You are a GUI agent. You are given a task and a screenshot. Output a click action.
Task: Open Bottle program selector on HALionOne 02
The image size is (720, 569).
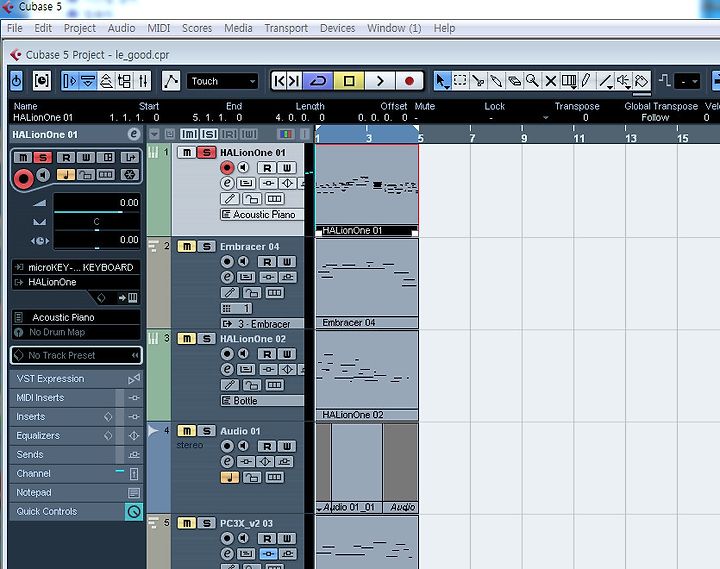point(262,400)
